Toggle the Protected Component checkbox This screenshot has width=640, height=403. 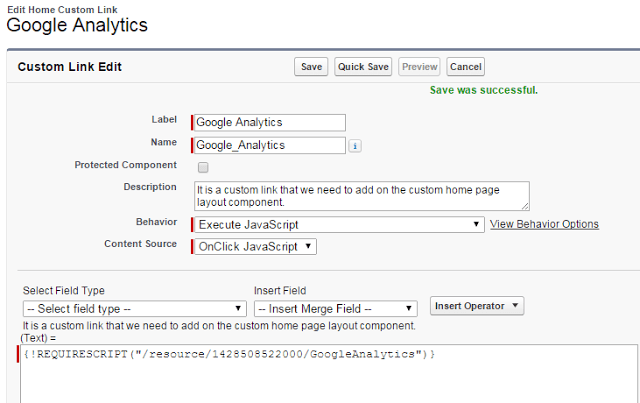click(x=203, y=167)
